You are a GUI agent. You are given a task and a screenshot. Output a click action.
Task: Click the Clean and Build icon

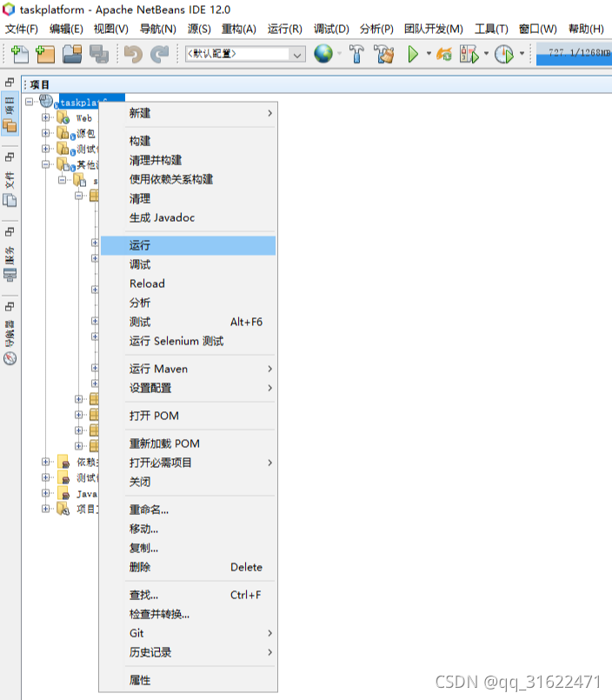coord(384,54)
